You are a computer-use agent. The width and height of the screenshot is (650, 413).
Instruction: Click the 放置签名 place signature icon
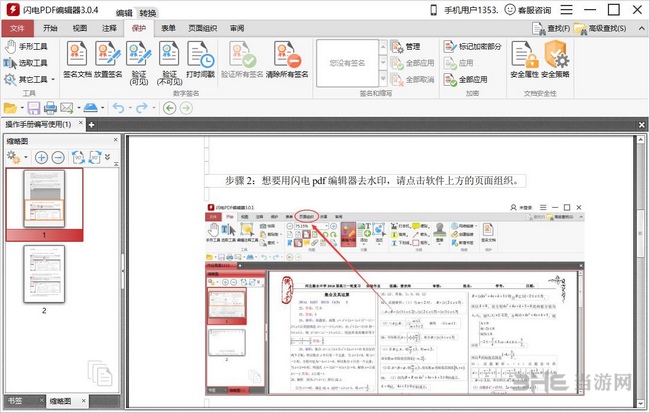tap(108, 59)
